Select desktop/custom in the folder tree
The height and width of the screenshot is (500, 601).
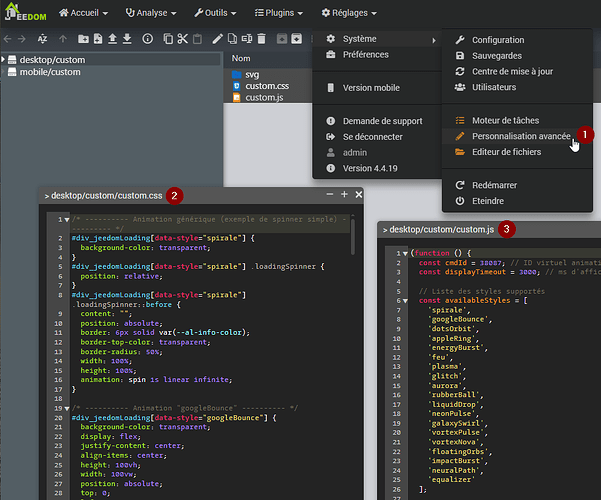(53, 60)
